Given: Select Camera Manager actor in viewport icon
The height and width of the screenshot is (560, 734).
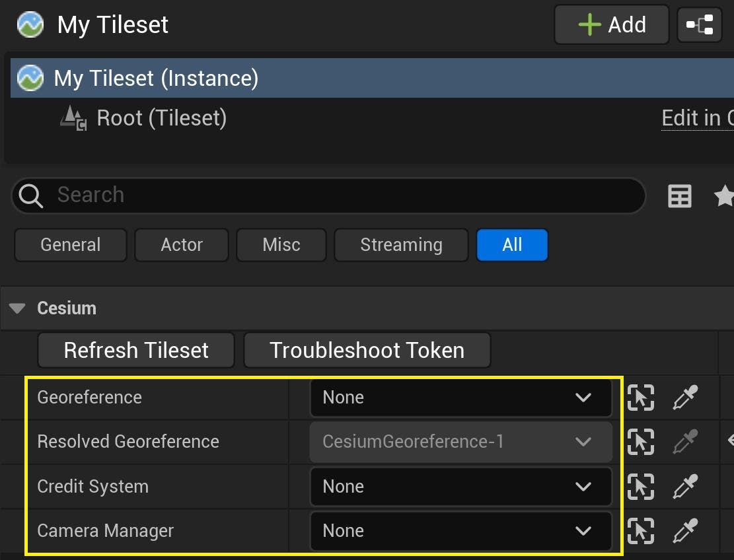Looking at the screenshot, I should click(x=640, y=531).
